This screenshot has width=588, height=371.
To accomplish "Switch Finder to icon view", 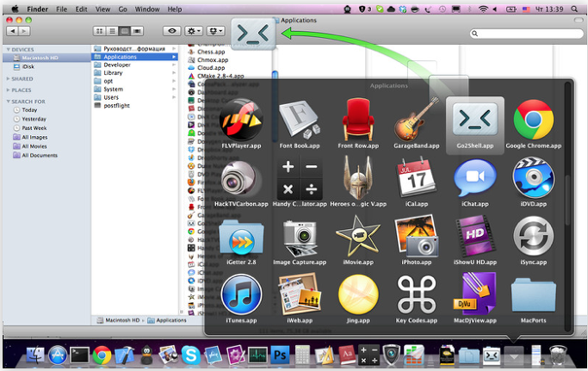I will [x=99, y=31].
